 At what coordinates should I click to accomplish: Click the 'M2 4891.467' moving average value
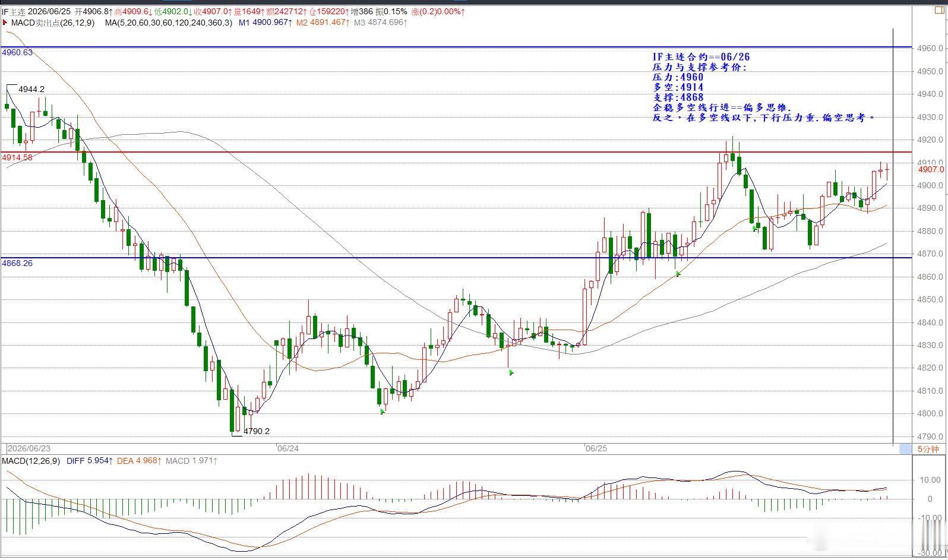pos(324,23)
